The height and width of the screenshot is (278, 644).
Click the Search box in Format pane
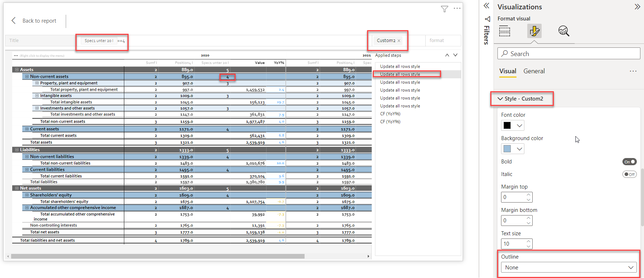[x=569, y=54]
